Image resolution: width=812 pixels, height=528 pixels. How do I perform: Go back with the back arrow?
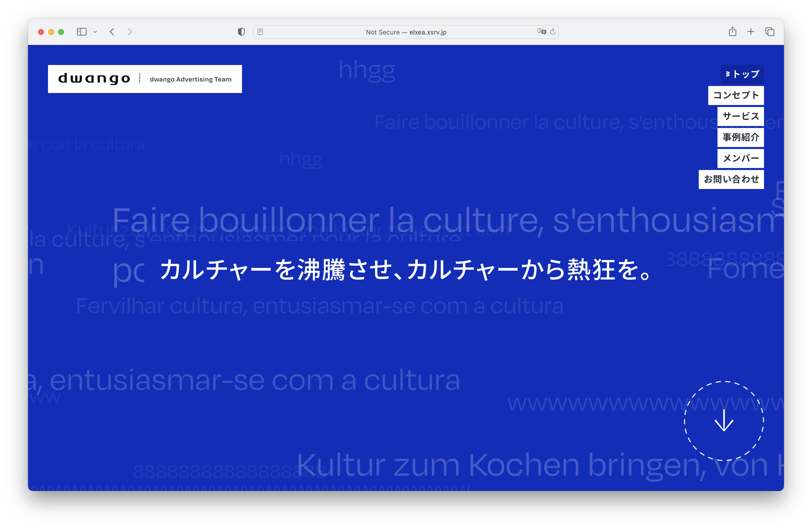pos(112,32)
